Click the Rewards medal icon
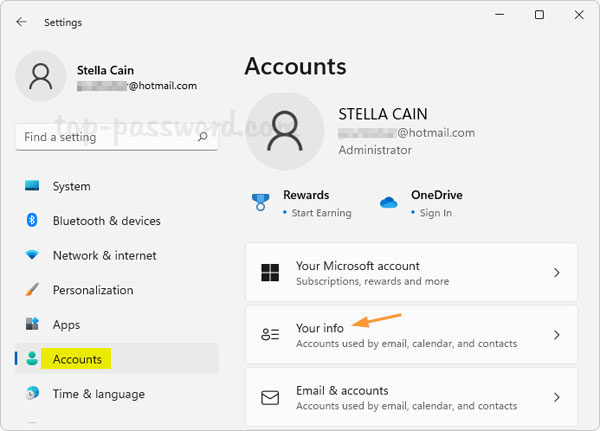The width and height of the screenshot is (600, 431). tap(260, 203)
